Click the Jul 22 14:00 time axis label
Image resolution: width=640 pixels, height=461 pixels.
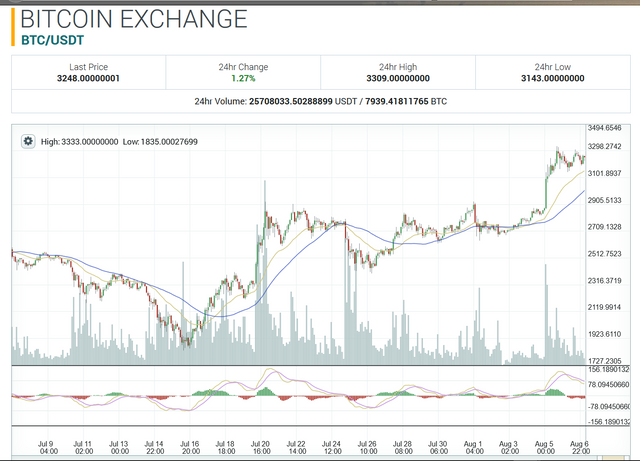click(x=296, y=448)
